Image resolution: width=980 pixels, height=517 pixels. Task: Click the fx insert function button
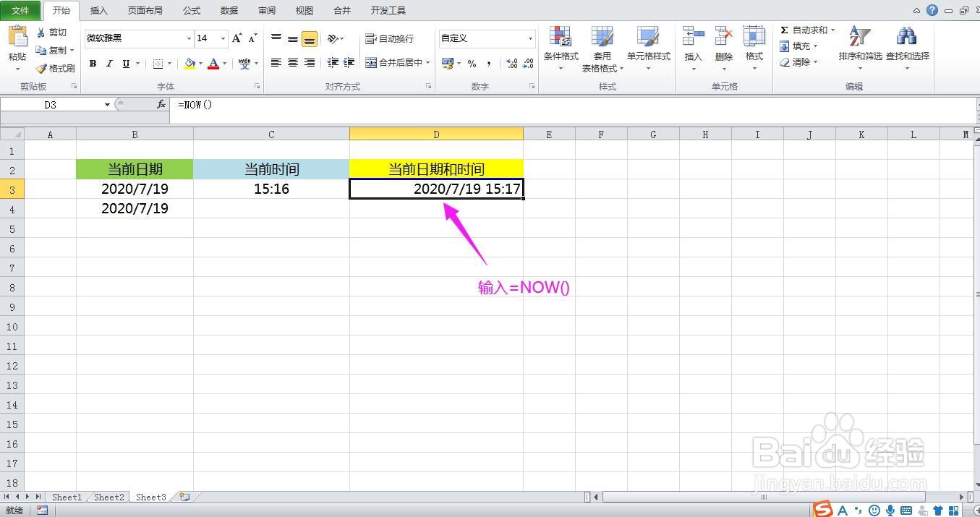(x=161, y=105)
